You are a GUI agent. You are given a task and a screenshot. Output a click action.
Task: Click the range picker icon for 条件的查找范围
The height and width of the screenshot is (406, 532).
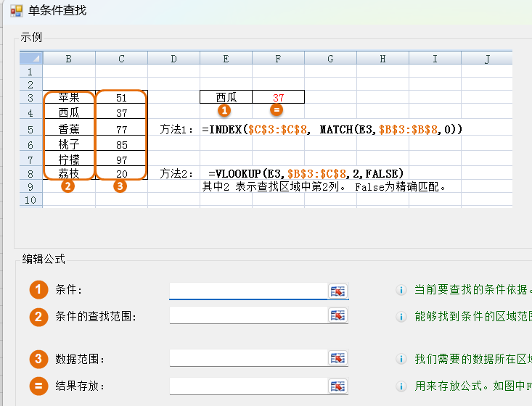(338, 315)
